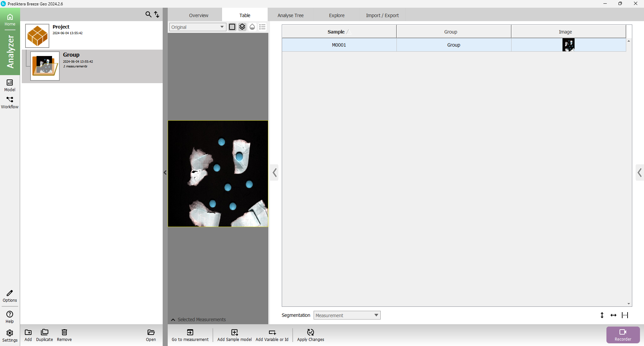Switch to the Analyse Tree tab
Viewport: 644px width, 346px height.
(x=290, y=15)
